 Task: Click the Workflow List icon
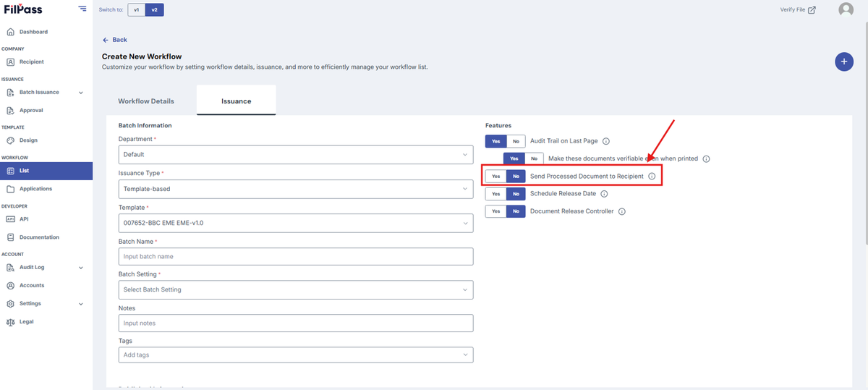point(11,171)
